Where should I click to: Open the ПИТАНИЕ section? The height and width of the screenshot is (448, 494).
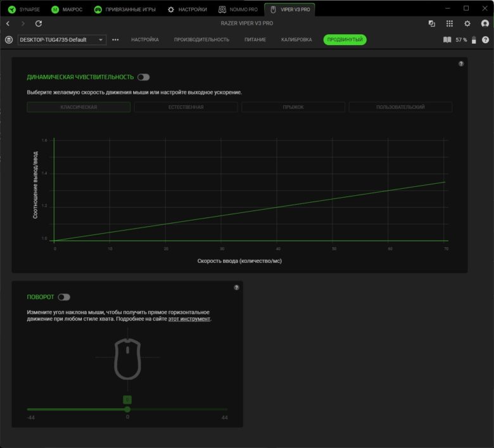[255, 40]
